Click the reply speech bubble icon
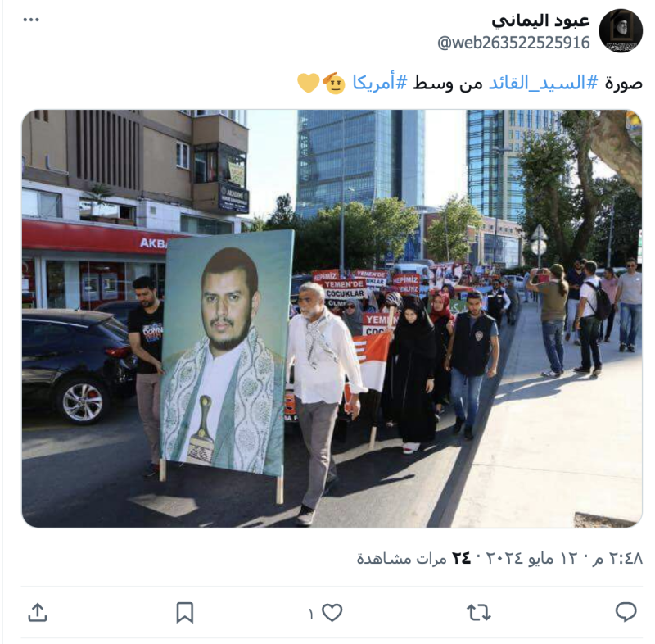The width and height of the screenshot is (655, 644). tap(626, 612)
